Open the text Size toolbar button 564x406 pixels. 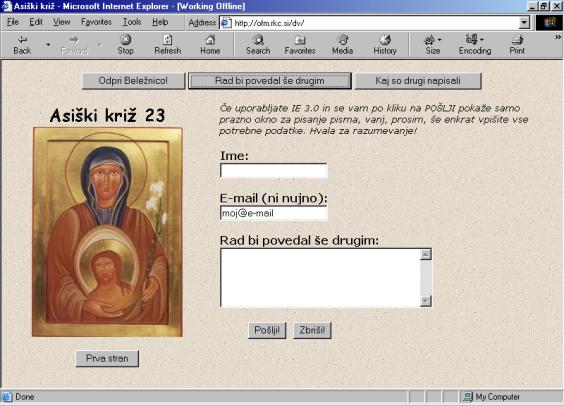point(433,45)
